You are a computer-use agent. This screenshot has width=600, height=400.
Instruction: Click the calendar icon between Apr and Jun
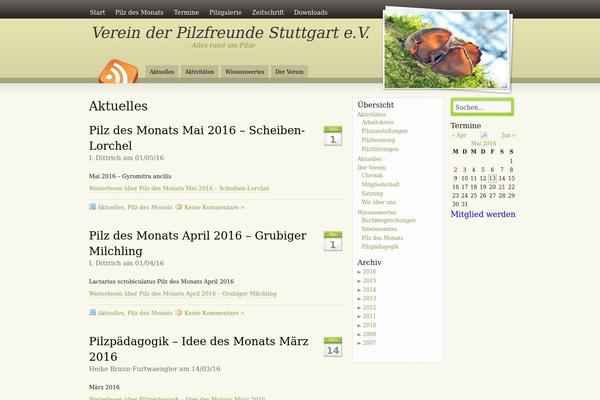(x=484, y=135)
